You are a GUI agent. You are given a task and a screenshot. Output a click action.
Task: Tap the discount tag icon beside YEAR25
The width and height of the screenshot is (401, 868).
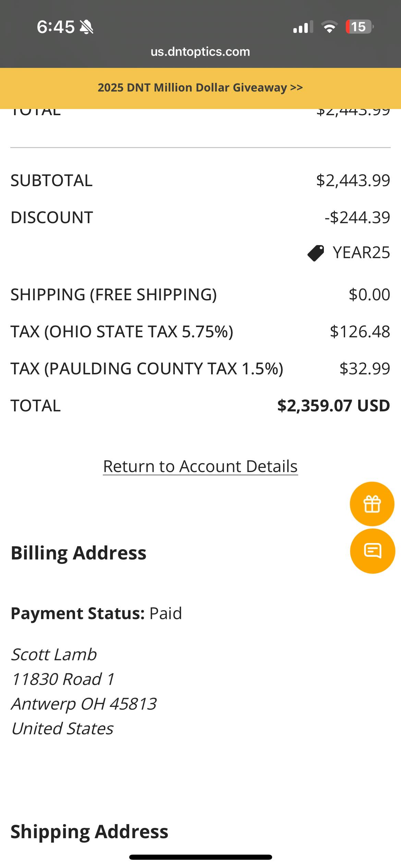(x=316, y=253)
